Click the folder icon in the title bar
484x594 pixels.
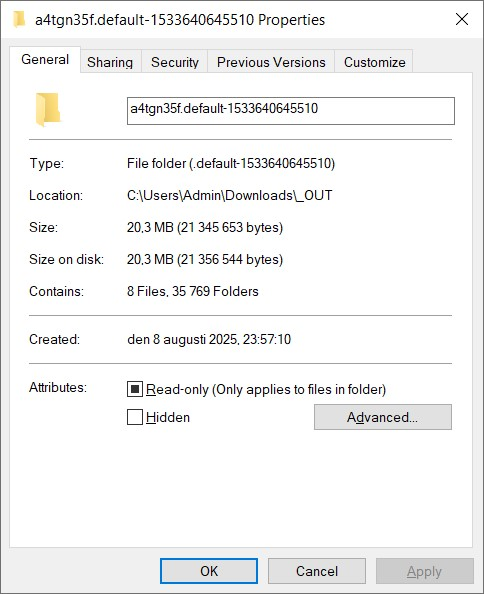(x=18, y=19)
